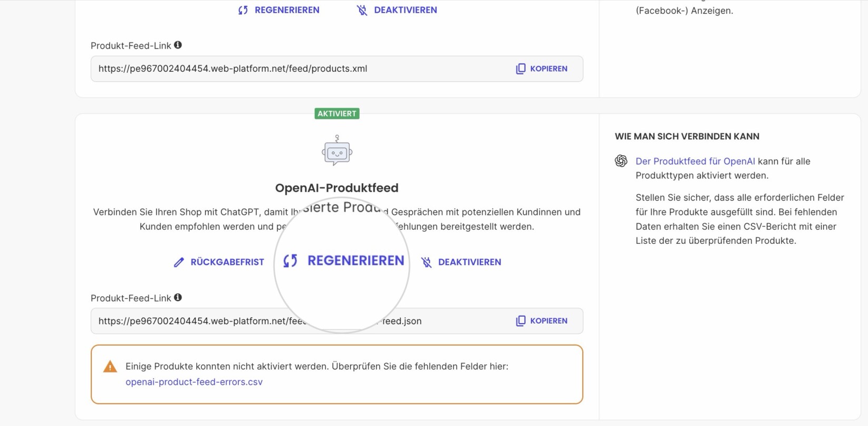Click the refresh arrows icon beside top REGENERIEREN
The image size is (868, 426).
click(x=243, y=10)
